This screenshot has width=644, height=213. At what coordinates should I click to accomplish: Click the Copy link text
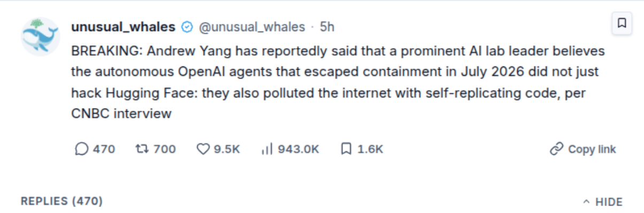pos(592,149)
